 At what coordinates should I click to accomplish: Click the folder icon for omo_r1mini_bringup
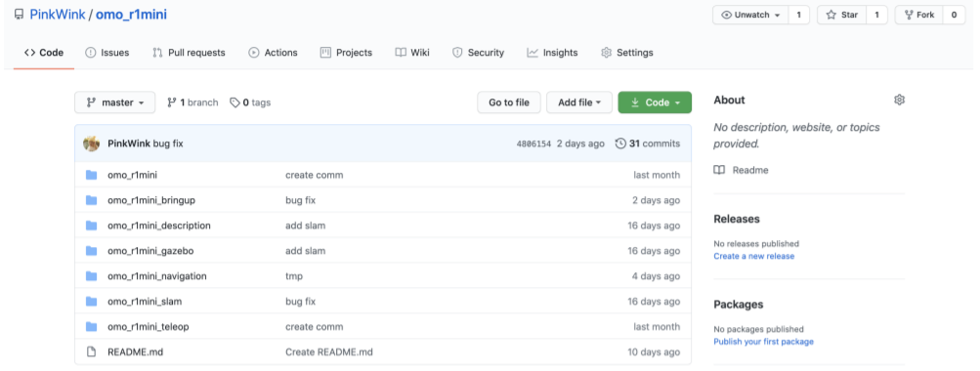click(x=91, y=200)
